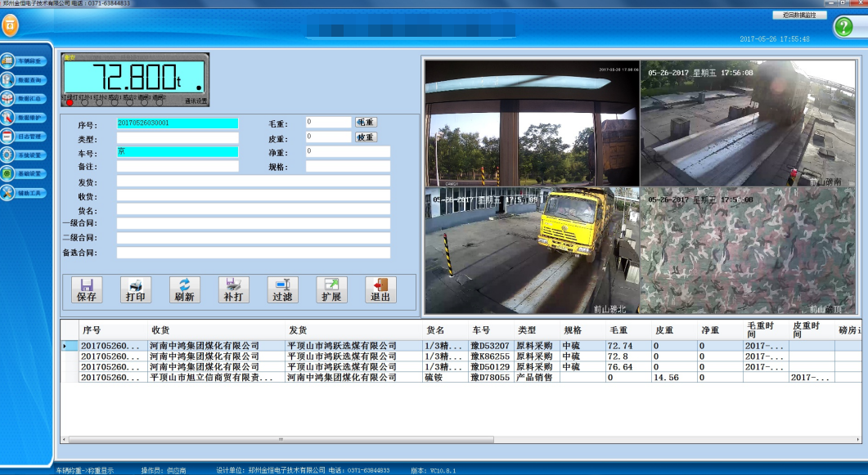Viewport: 868px width, 475px height.
Task: Click the 退出 (Exit) door icon
Action: (380, 290)
